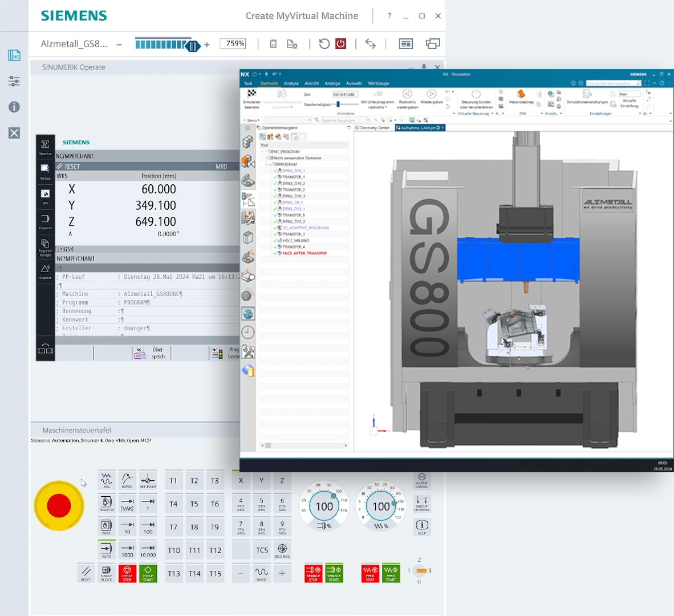Click the WCS MCS toggle key

click(x=282, y=550)
